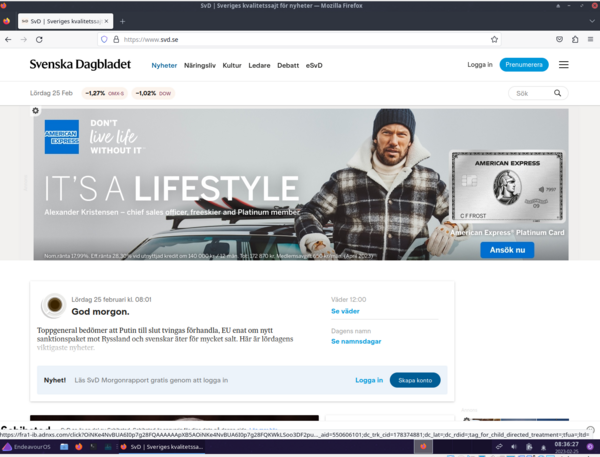600x457 pixels.
Task: Launch Firefox from the taskbar launcher
Action: 79,446
